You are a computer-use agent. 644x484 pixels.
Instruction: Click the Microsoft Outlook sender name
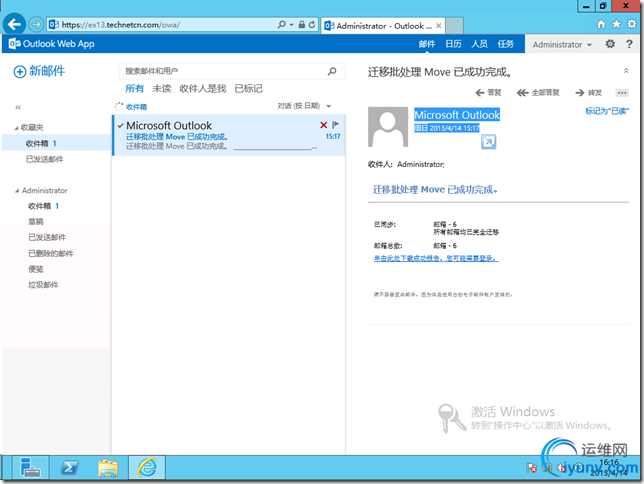[x=457, y=115]
